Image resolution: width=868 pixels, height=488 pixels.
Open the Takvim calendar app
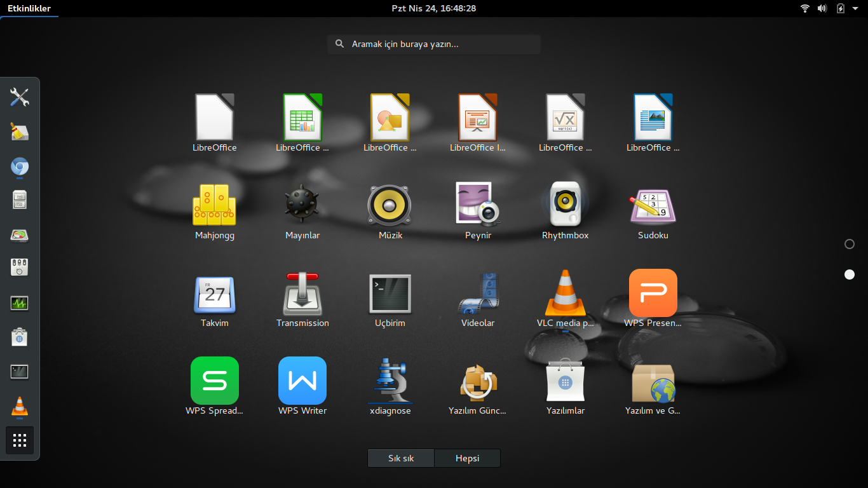click(x=215, y=294)
